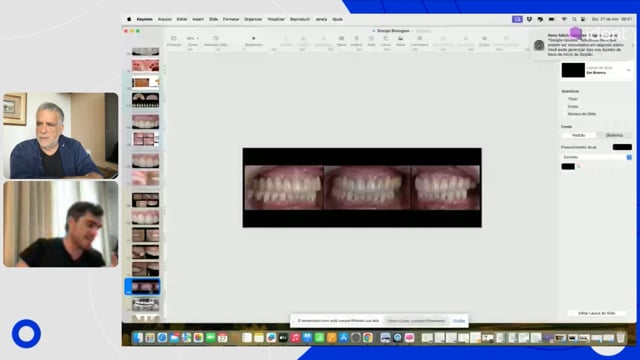This screenshot has height=360, width=640.
Task: Toggle the Corpo checkbox
Action: pos(565,106)
